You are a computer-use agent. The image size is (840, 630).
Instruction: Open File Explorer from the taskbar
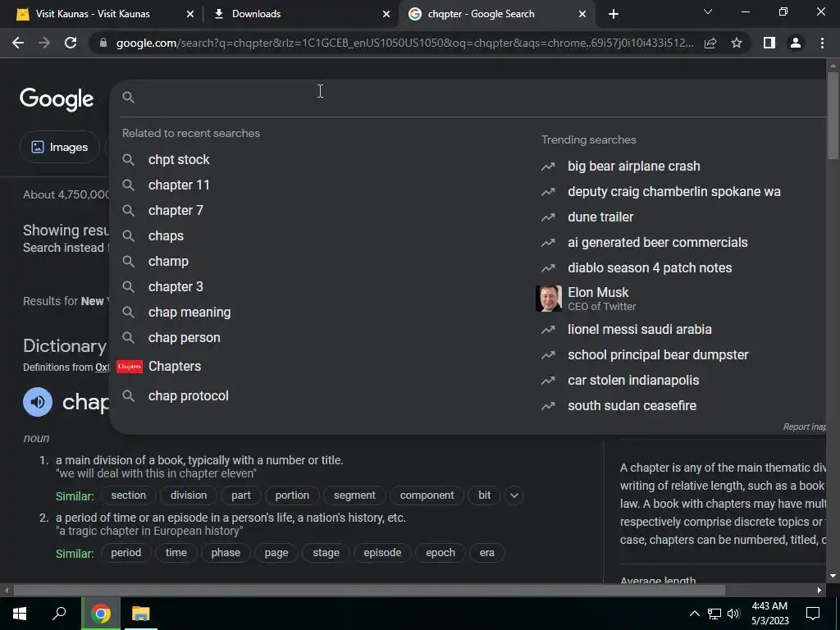point(141,614)
